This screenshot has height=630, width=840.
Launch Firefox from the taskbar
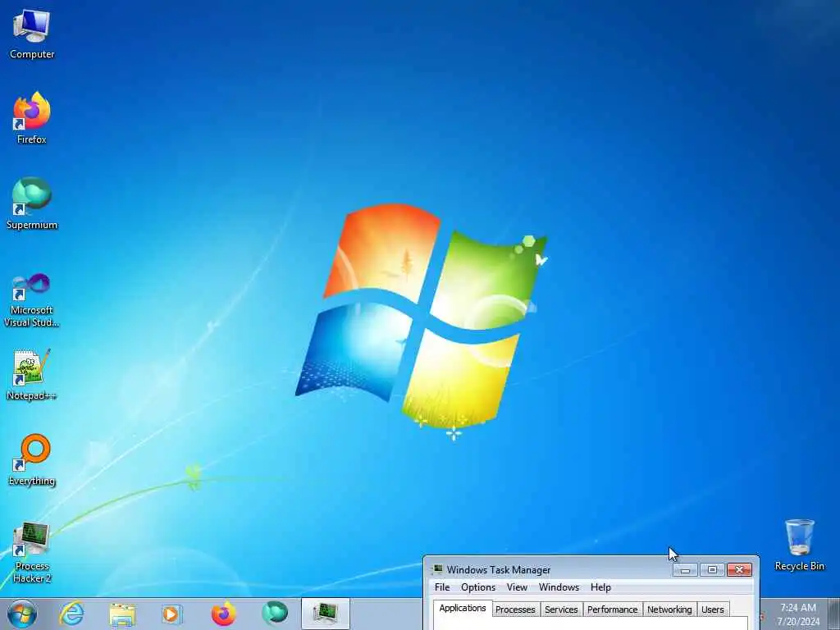pyautogui.click(x=223, y=614)
